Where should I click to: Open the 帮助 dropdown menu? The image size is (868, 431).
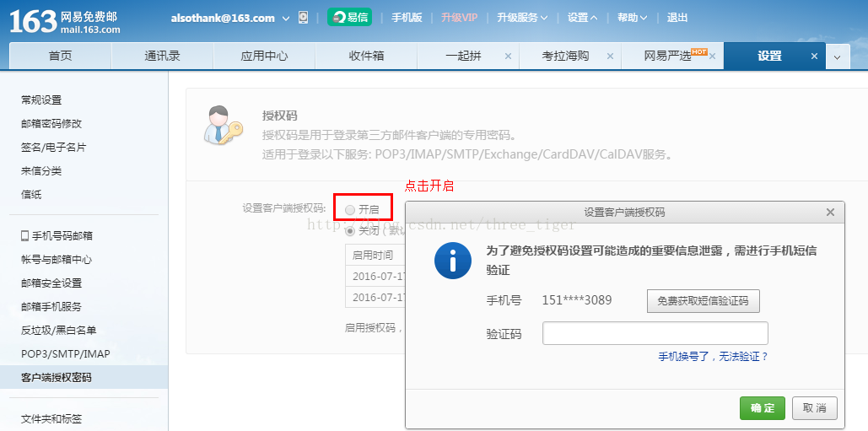point(632,18)
